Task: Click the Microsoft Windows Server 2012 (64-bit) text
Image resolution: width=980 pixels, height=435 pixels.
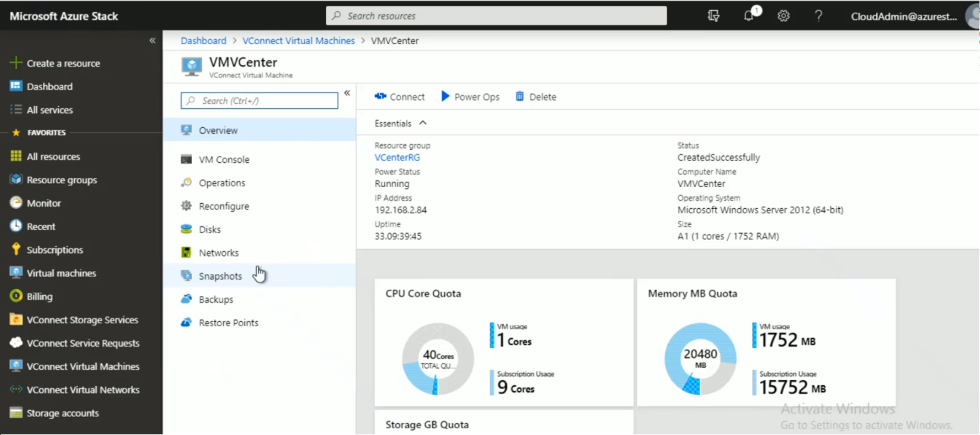Action: 760,210
